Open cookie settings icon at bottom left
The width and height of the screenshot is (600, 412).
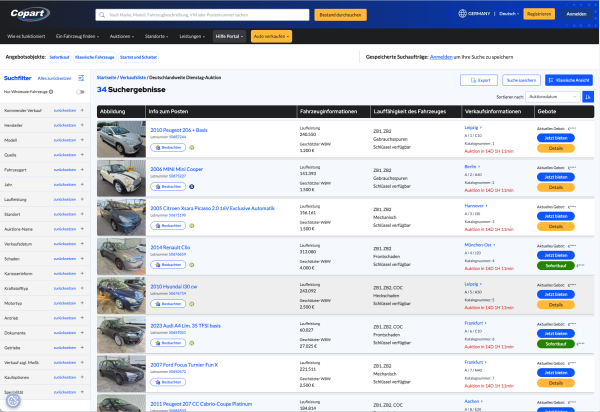(13, 401)
